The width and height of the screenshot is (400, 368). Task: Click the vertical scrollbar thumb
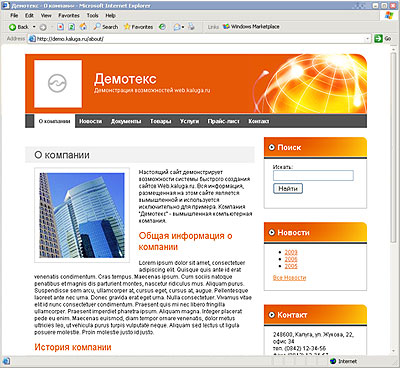coord(394,147)
